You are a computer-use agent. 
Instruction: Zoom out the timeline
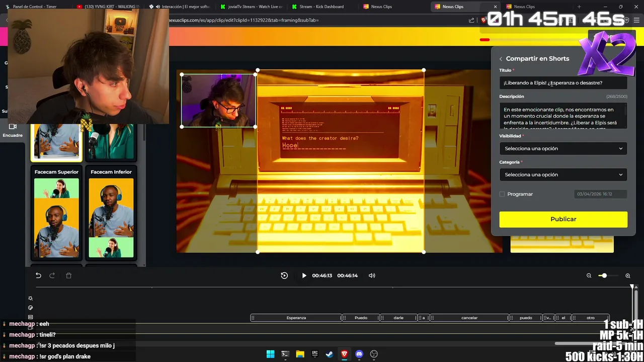[589, 276]
